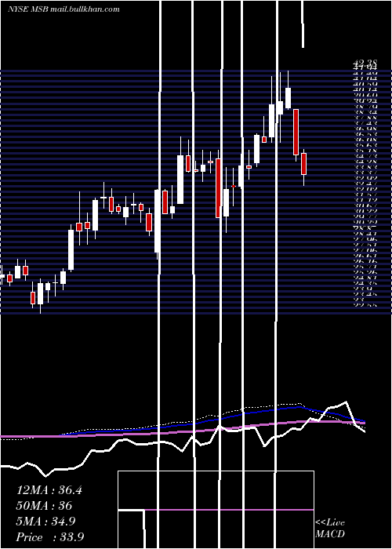The height and width of the screenshot is (549, 392).
Task: Click the '42.38' top price axis label
Action: [x=366, y=63]
